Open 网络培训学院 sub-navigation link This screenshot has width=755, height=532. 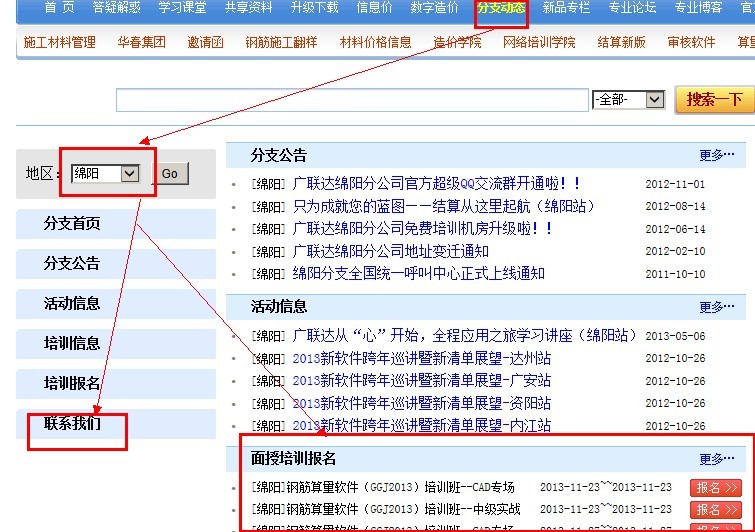click(x=539, y=42)
